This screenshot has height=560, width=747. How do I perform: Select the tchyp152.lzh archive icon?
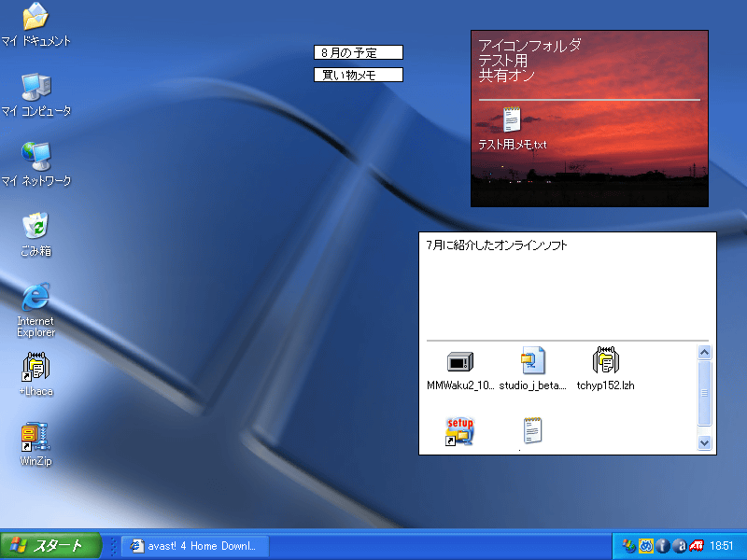(x=606, y=361)
